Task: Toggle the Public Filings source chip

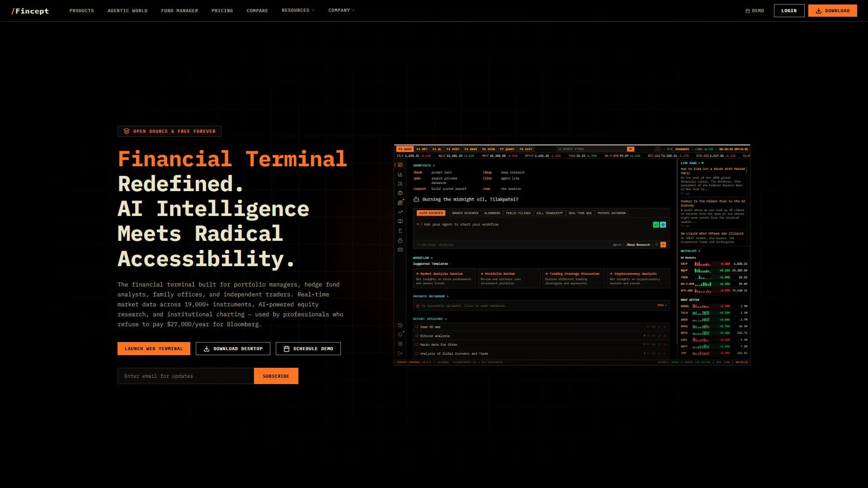Action: click(x=518, y=213)
